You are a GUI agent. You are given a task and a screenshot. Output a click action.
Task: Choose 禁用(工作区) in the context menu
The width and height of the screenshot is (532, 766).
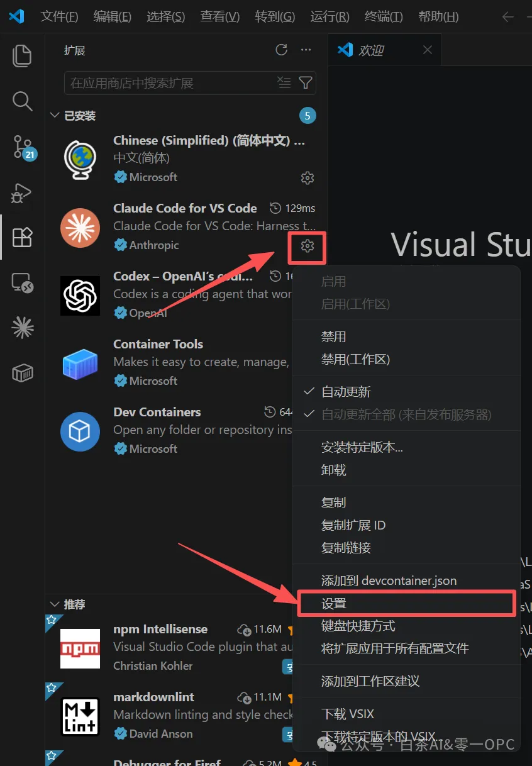356,359
